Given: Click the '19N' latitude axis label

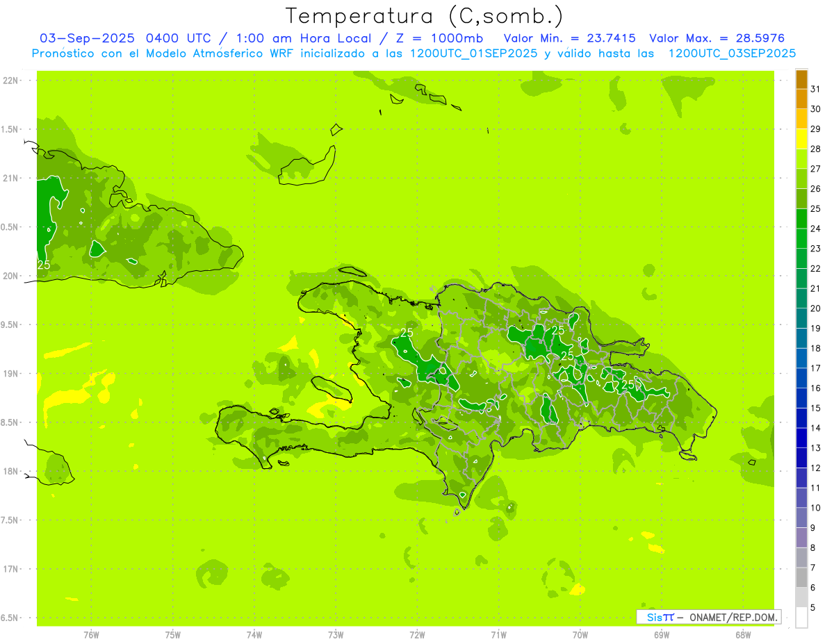Looking at the screenshot, I should pos(11,374).
